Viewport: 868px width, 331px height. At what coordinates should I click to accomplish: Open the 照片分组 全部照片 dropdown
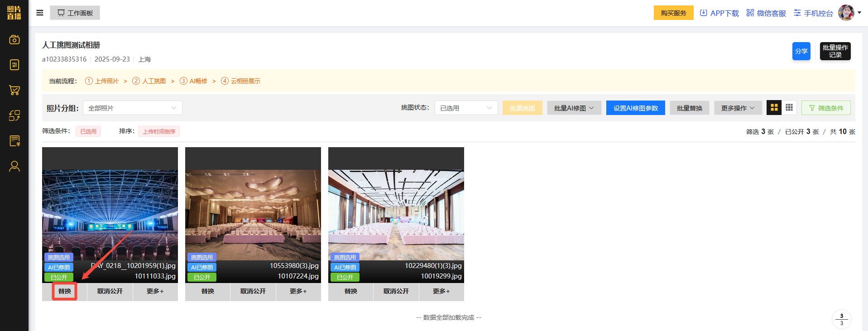132,108
